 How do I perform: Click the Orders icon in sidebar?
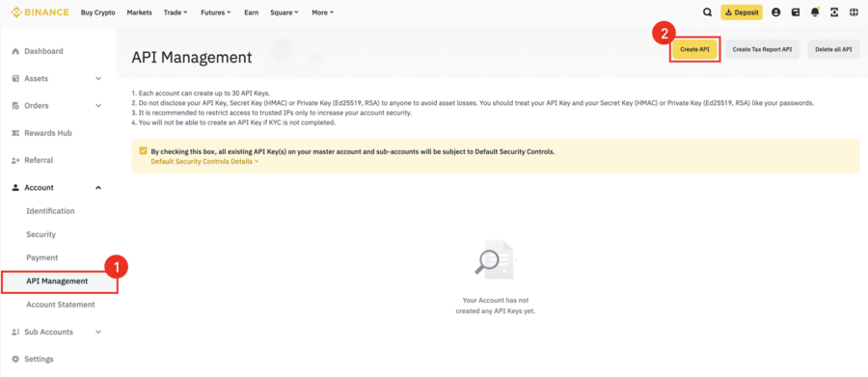tap(15, 106)
